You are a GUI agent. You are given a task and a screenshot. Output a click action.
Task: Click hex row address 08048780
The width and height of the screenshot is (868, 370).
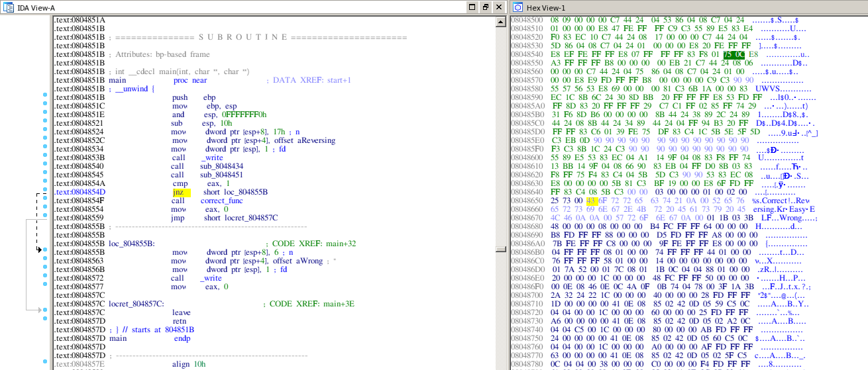pos(527,364)
